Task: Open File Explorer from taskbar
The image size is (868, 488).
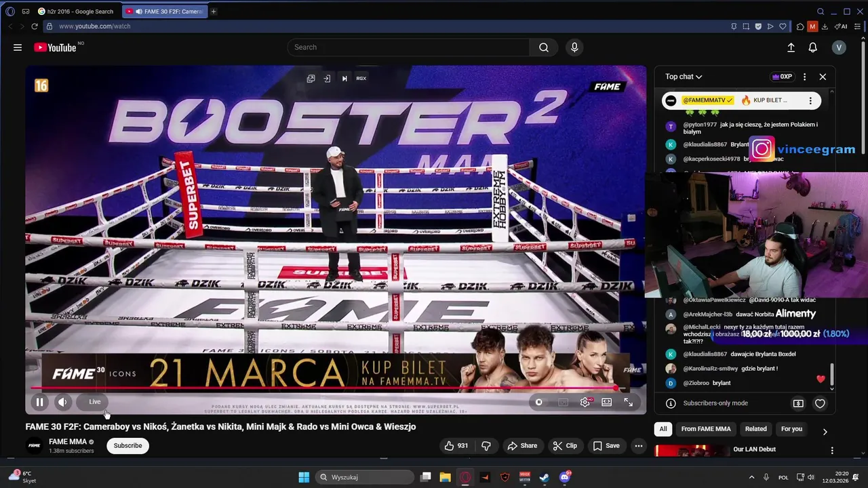Action: pos(445,477)
